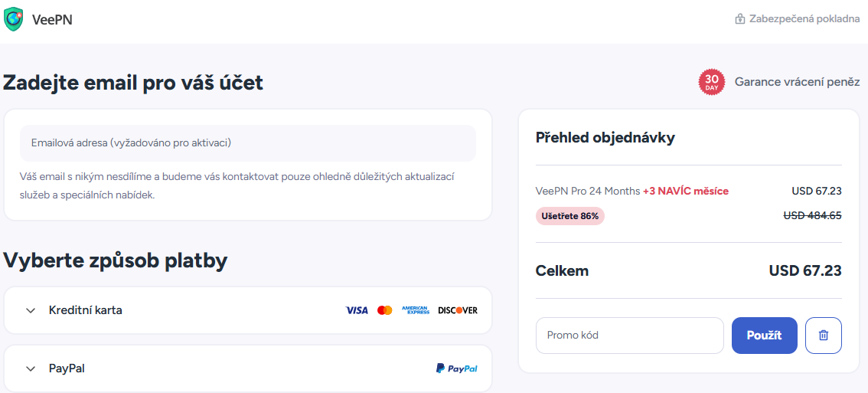The height and width of the screenshot is (393, 868).
Task: Click the trash icon to clear promo code
Action: coord(824,336)
